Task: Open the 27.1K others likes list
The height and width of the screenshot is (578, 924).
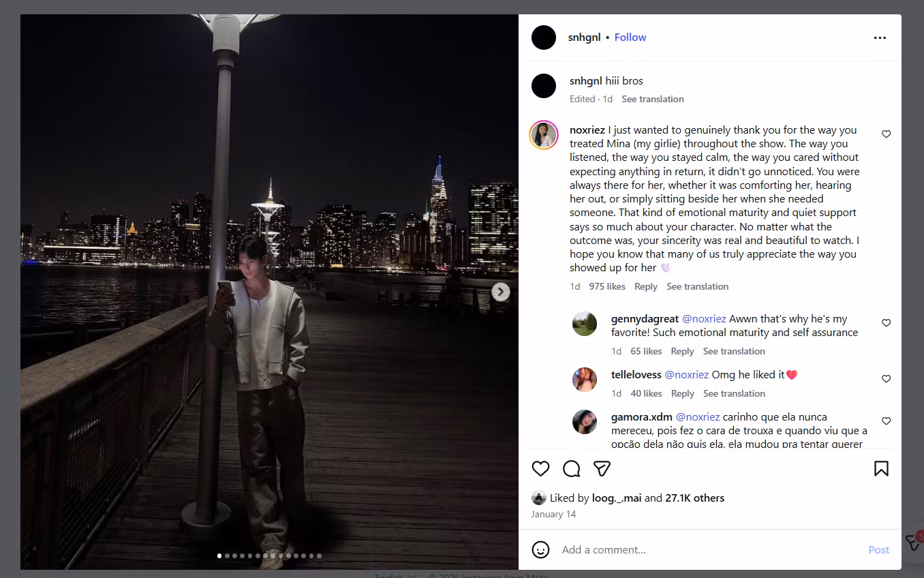Action: pos(694,498)
